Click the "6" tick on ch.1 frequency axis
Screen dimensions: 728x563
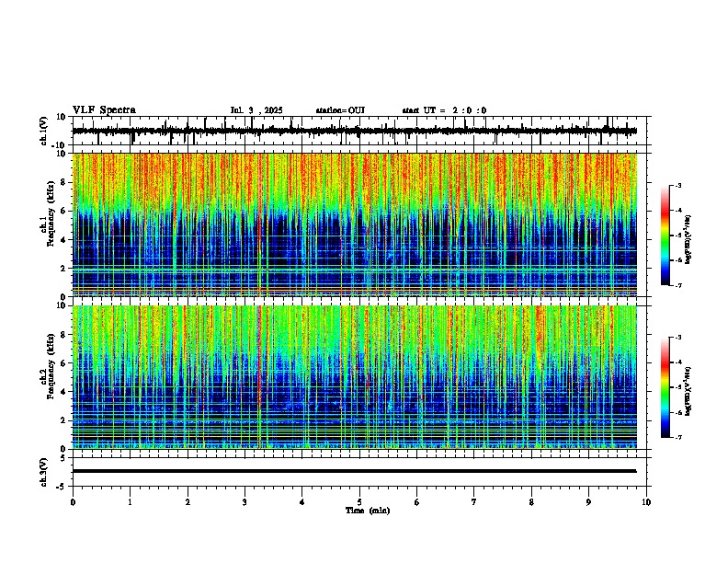coord(64,212)
